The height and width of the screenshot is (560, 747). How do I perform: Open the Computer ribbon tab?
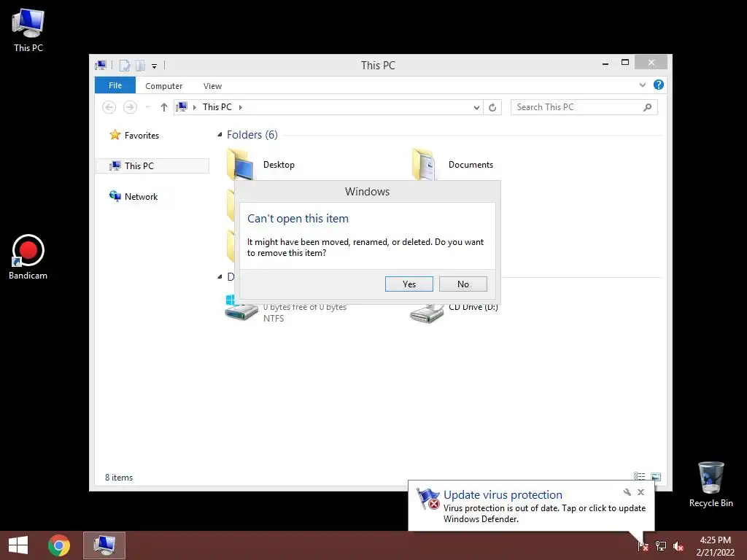[164, 86]
